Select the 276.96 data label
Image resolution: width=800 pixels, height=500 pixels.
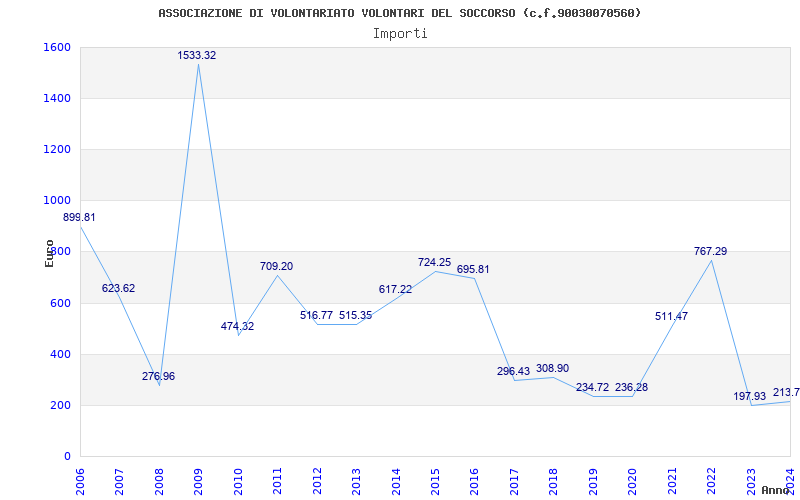click(x=158, y=377)
